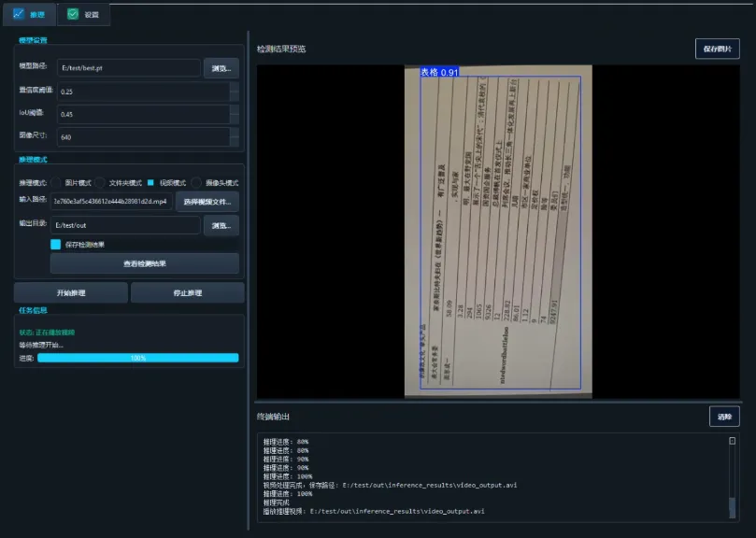Click the 状态: 正在播放视频 status text
The width and height of the screenshot is (756, 538).
(47, 333)
